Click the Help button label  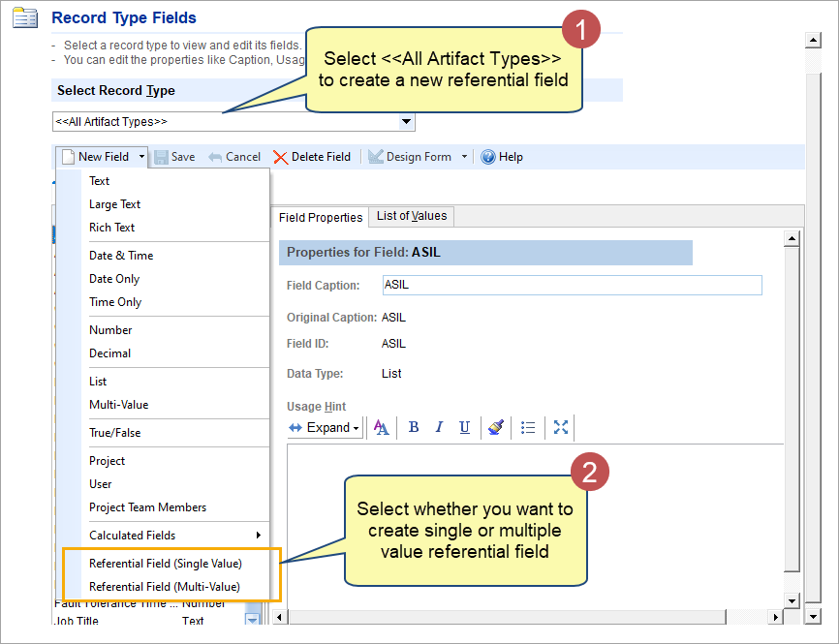coord(511,157)
